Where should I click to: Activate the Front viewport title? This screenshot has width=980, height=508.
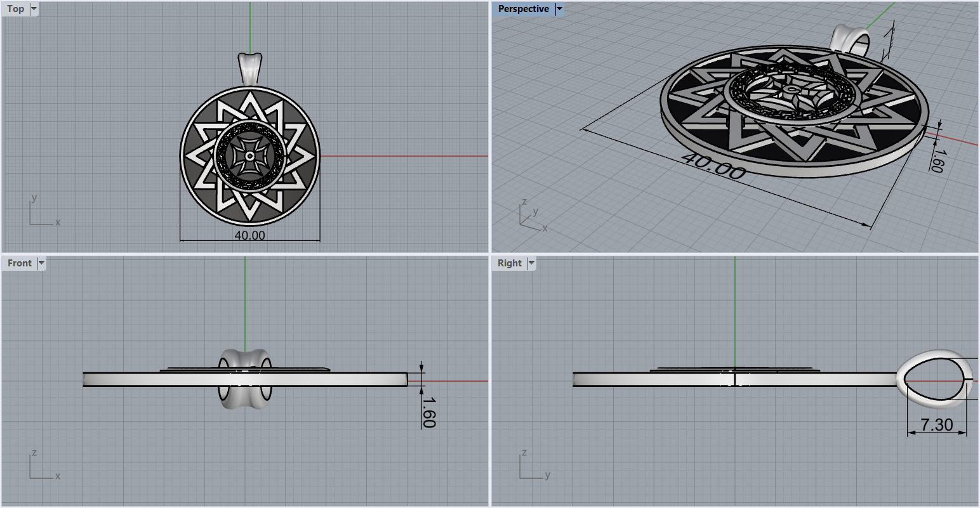click(x=20, y=263)
